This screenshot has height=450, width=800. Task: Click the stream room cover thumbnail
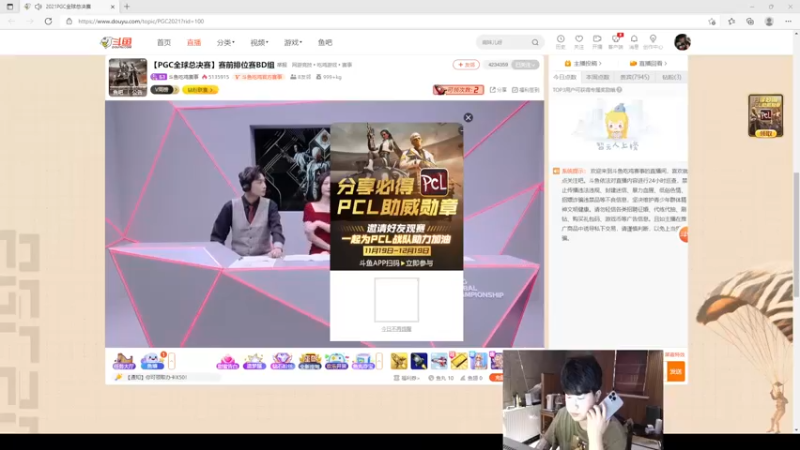tap(128, 77)
